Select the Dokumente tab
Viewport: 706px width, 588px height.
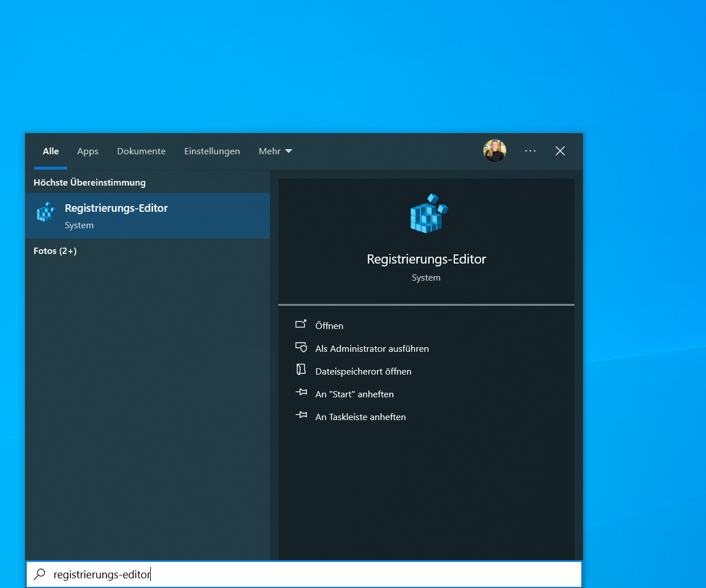click(141, 151)
